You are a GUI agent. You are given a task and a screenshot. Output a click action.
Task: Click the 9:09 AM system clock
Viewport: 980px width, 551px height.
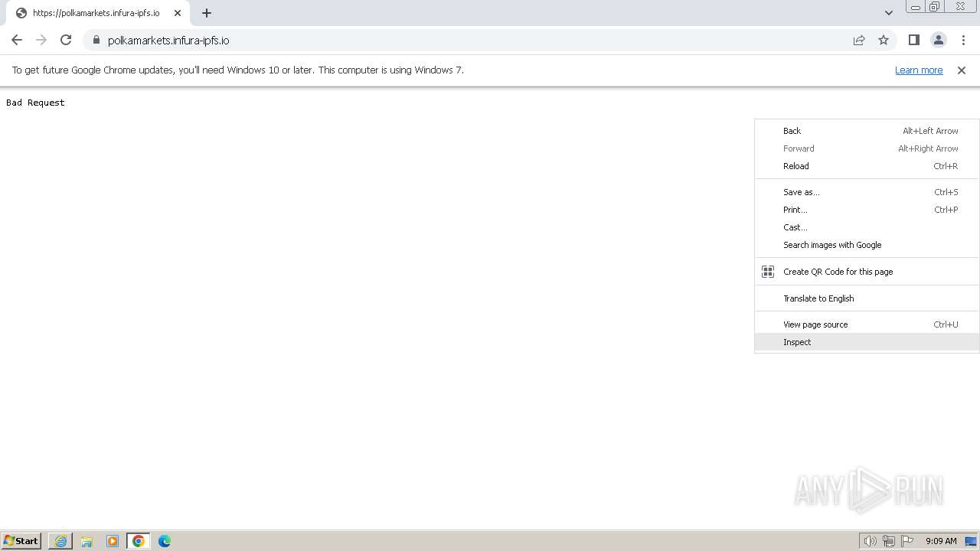(941, 541)
